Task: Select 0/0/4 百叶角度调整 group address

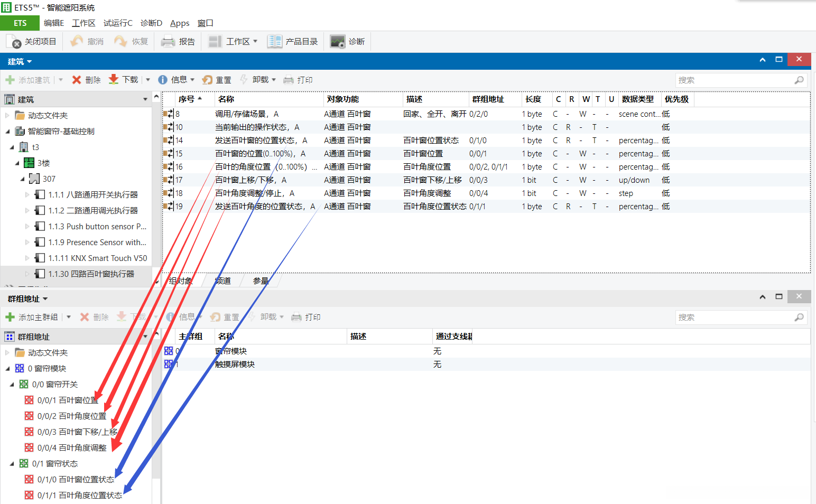Action: coord(66,447)
